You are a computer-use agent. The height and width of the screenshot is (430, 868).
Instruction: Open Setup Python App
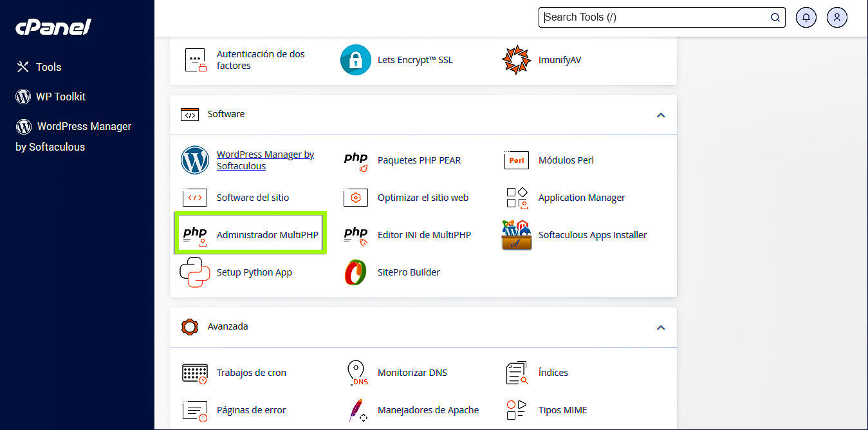coord(254,272)
